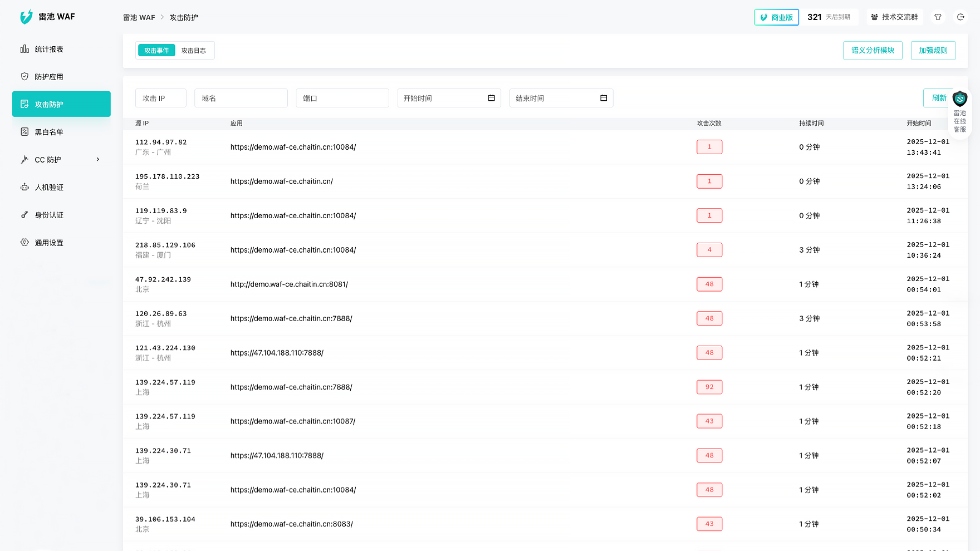This screenshot has width=980, height=551.
Task: Select the 攻击事件 tab
Action: pos(156,51)
